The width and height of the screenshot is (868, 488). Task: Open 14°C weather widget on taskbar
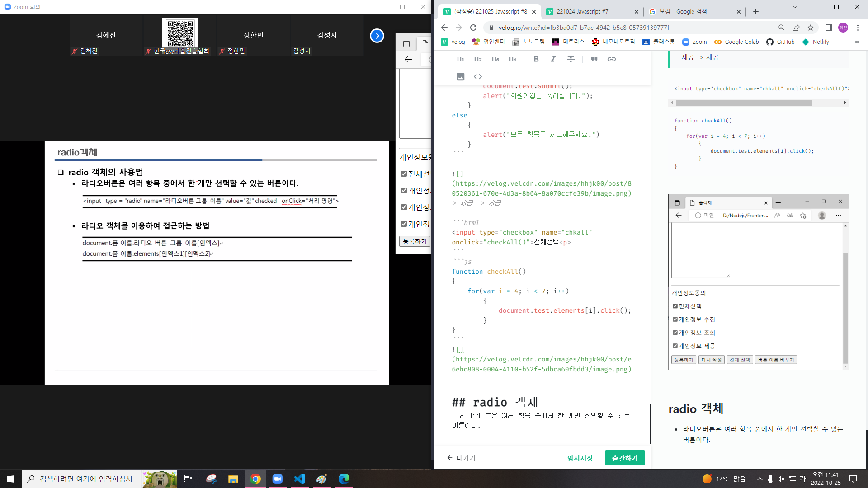coord(724,479)
